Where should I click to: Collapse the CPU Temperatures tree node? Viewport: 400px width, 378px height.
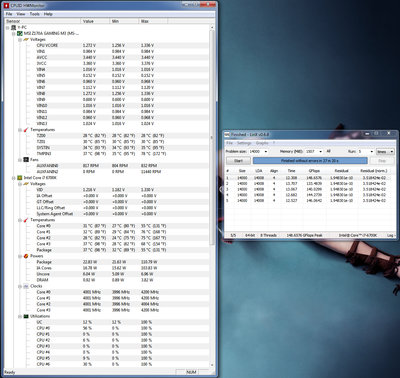[20, 220]
